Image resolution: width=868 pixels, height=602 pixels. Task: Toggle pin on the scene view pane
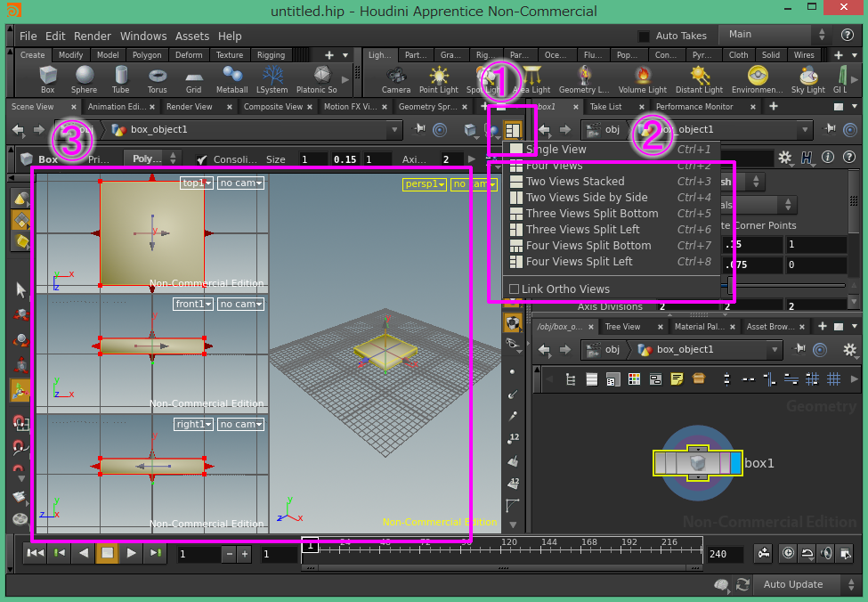420,130
